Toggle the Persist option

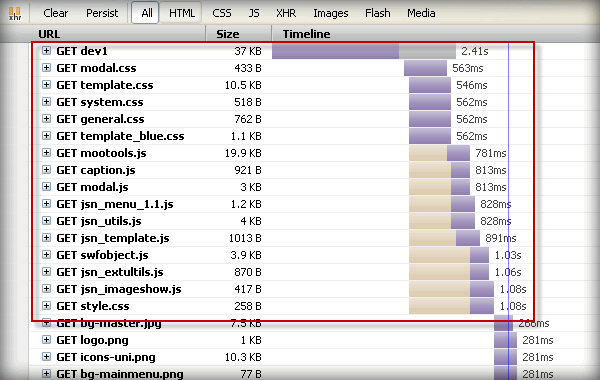click(102, 13)
